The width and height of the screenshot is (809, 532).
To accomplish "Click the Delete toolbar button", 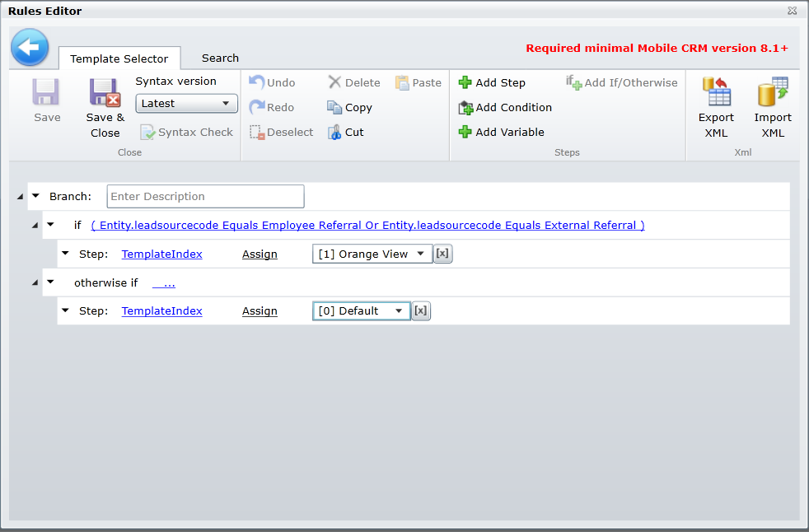I will 354,82.
